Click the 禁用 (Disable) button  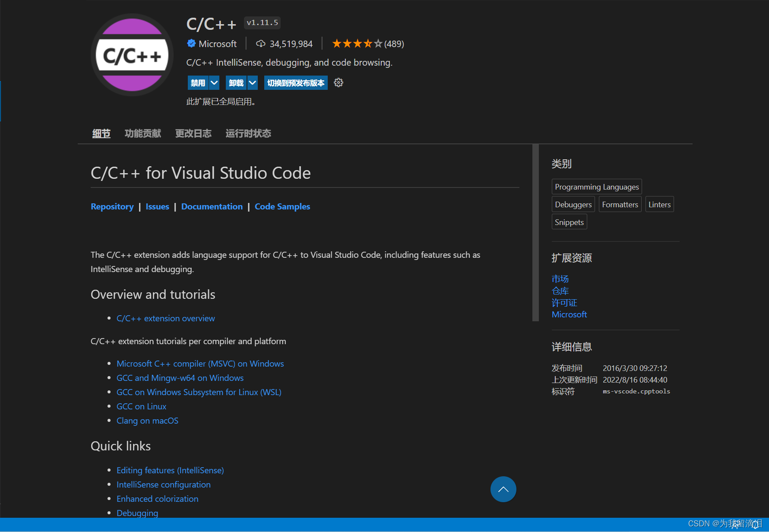click(x=198, y=83)
